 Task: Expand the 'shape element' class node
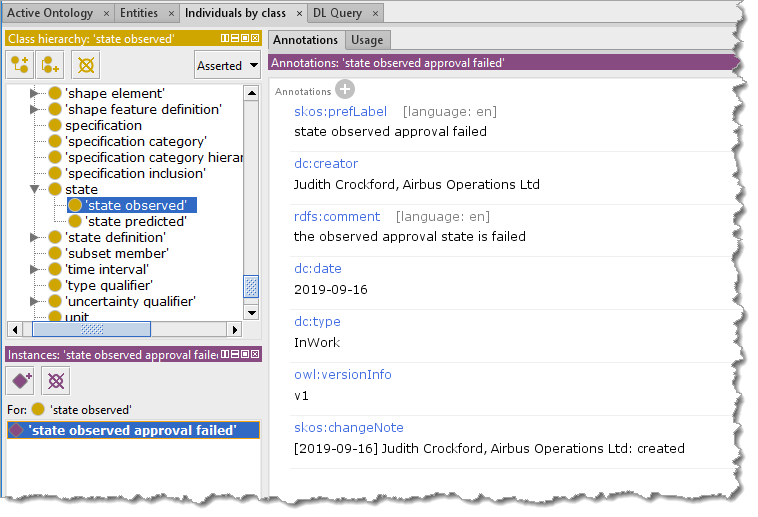[x=35, y=93]
